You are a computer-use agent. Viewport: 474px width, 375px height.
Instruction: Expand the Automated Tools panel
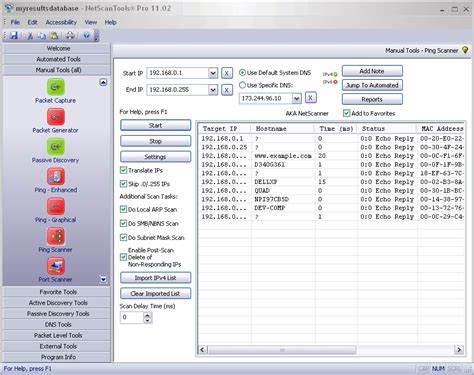[57, 59]
